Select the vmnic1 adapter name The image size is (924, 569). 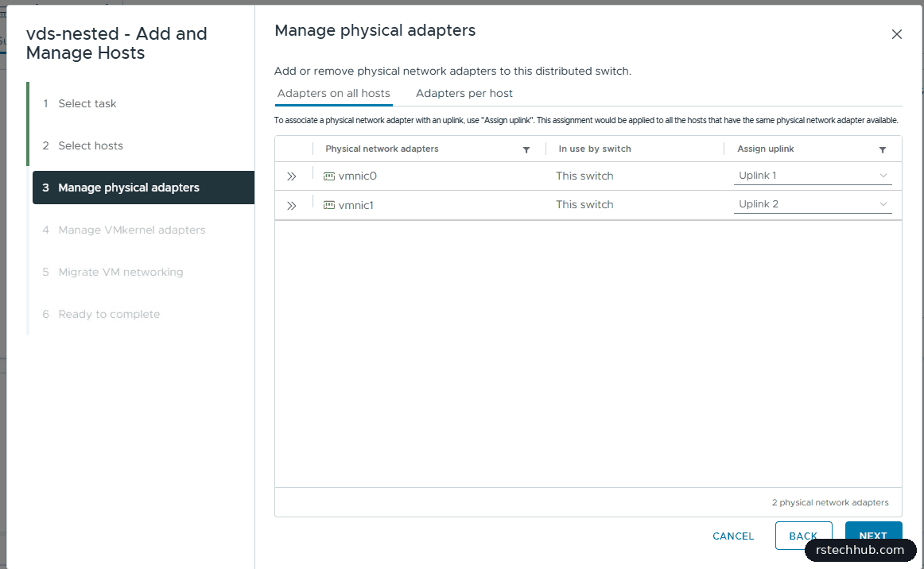coord(356,205)
